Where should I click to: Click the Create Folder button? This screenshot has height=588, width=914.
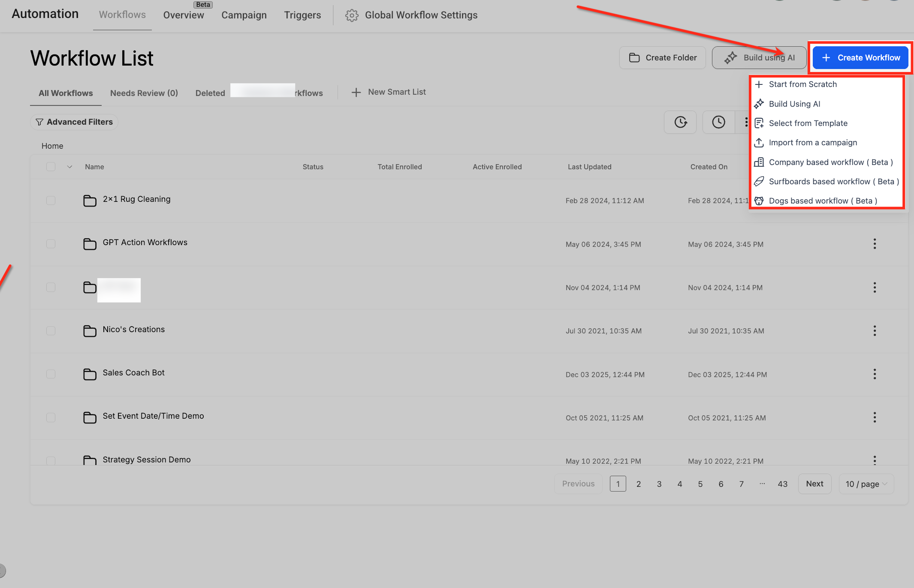click(x=663, y=58)
